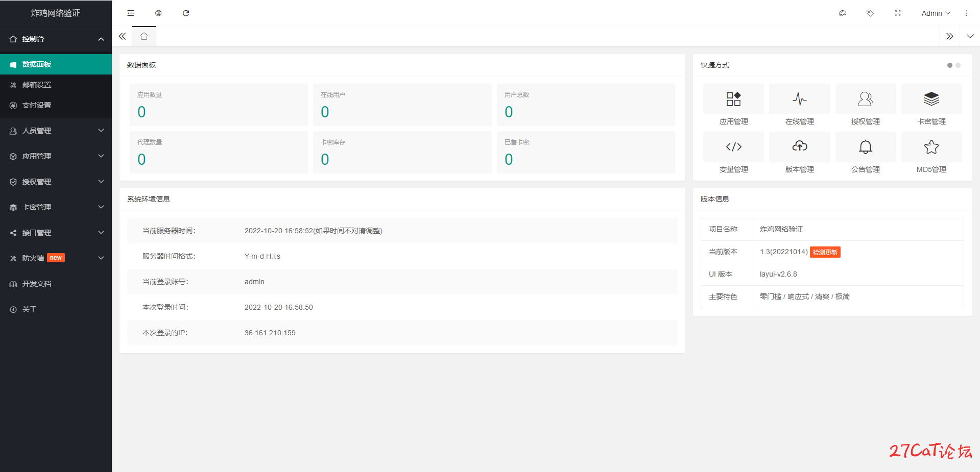Click the 1.3(20221014) version text
The width and height of the screenshot is (980, 472).
tap(783, 252)
